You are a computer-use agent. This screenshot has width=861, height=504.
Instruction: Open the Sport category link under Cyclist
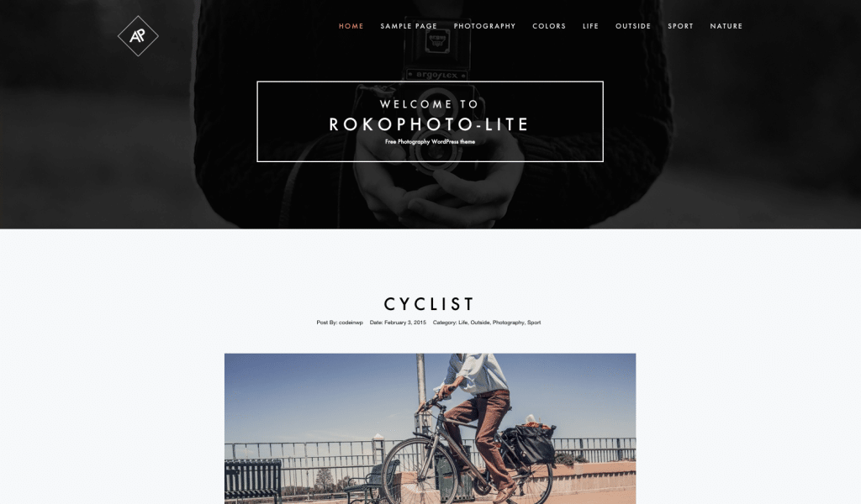[x=534, y=323]
